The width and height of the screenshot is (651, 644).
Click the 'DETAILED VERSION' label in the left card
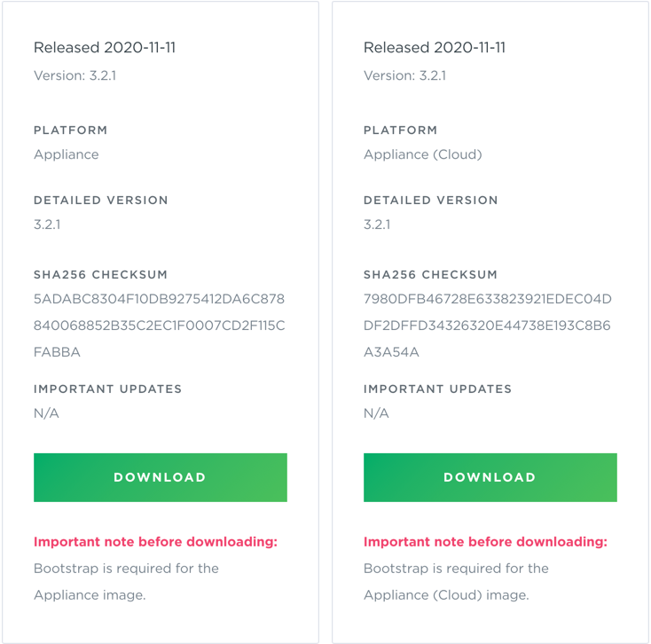click(101, 200)
